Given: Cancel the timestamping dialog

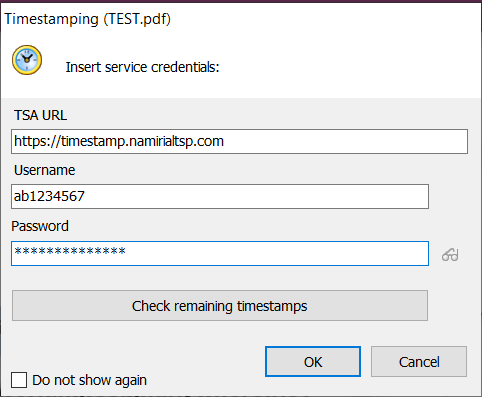Looking at the screenshot, I should (x=419, y=362).
